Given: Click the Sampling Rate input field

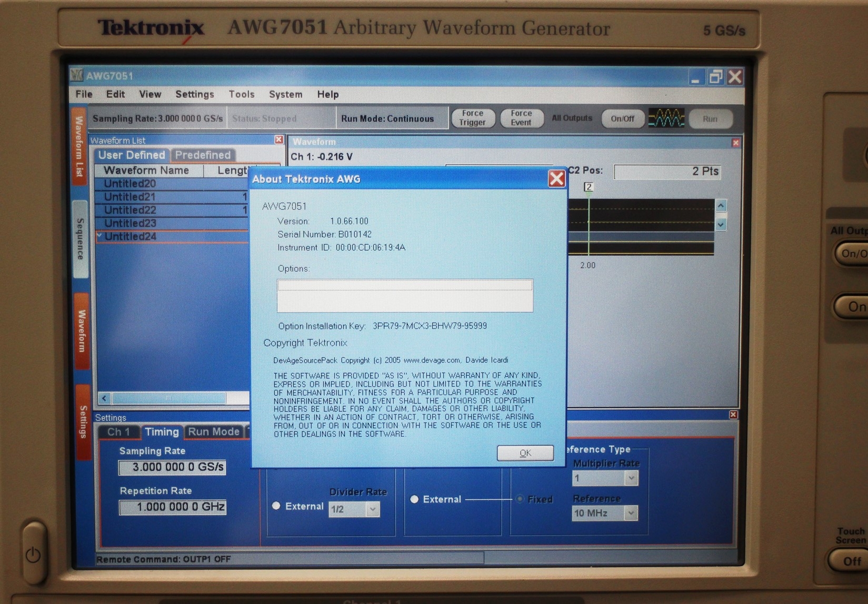Looking at the screenshot, I should [x=172, y=467].
